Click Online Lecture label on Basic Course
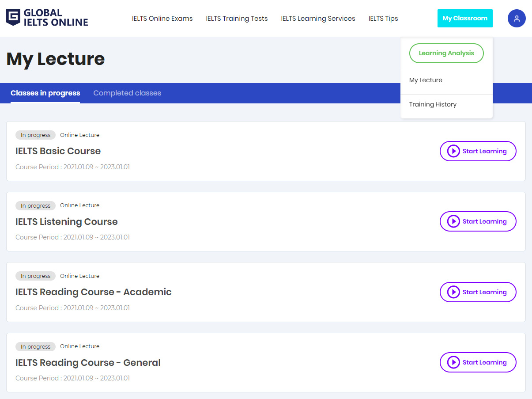This screenshot has height=399, width=532. (x=80, y=135)
